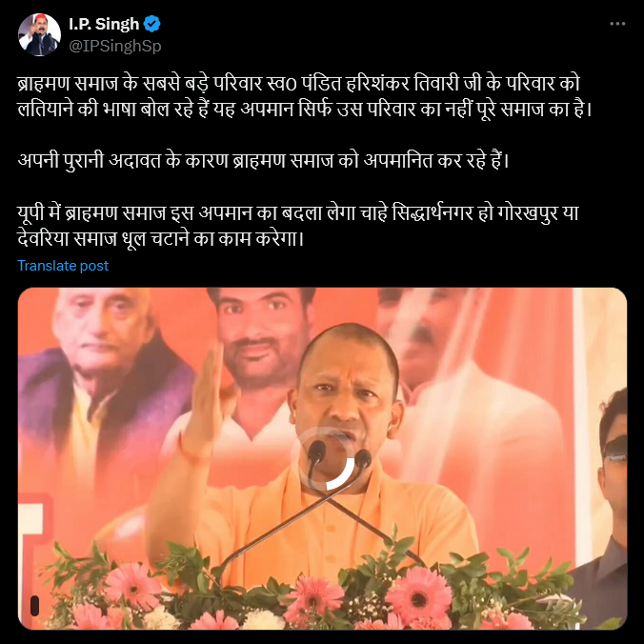Click the large pink flower below the podium
Image resolution: width=644 pixels, height=644 pixels.
(x=419, y=594)
